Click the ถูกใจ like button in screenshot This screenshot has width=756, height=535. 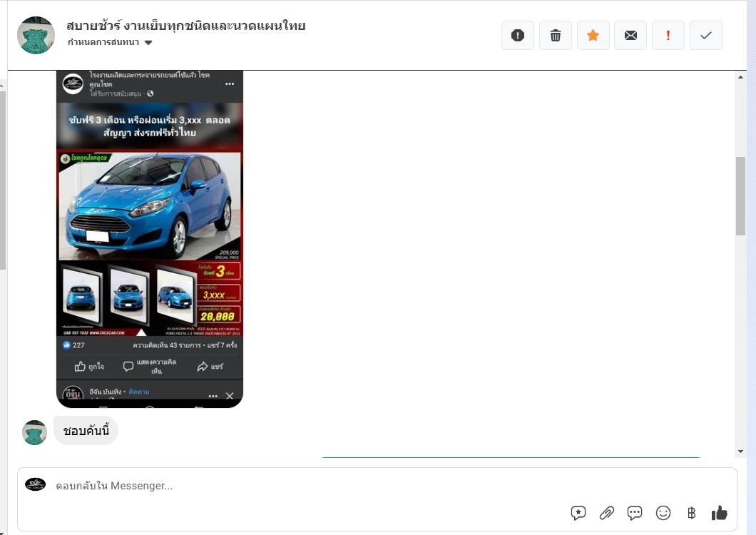89,367
